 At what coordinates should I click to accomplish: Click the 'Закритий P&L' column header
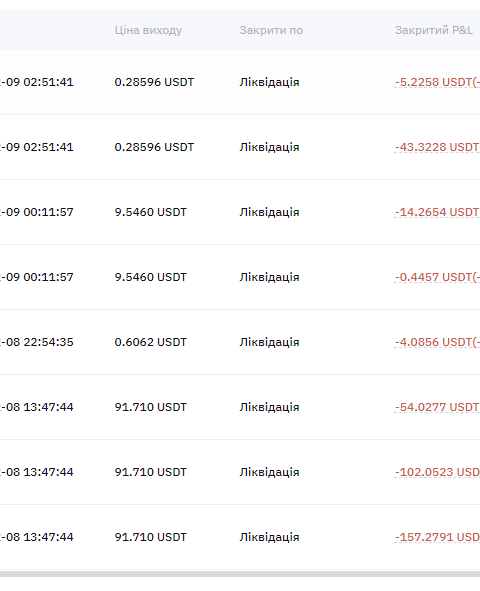click(x=434, y=30)
